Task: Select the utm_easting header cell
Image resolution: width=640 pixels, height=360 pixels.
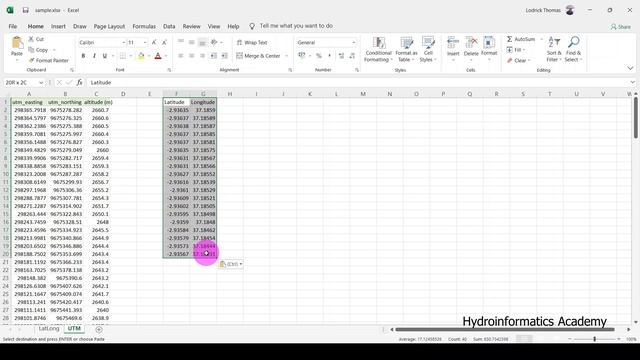Action: pyautogui.click(x=28, y=102)
